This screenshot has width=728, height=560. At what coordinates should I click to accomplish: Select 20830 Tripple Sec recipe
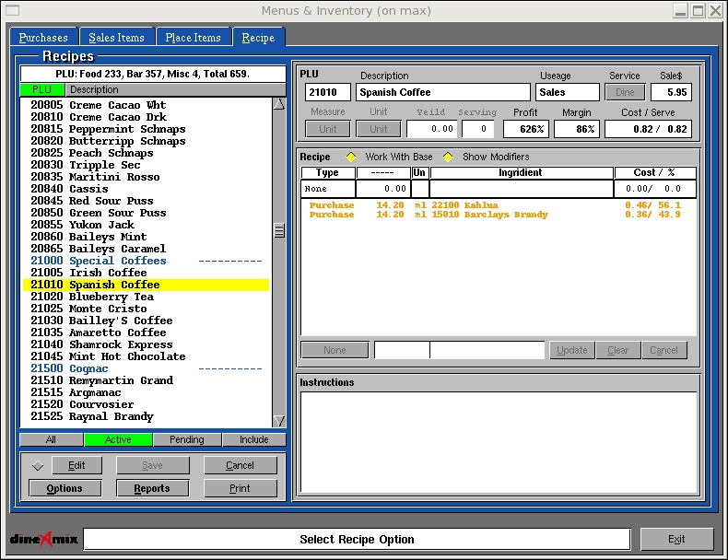coord(146,165)
